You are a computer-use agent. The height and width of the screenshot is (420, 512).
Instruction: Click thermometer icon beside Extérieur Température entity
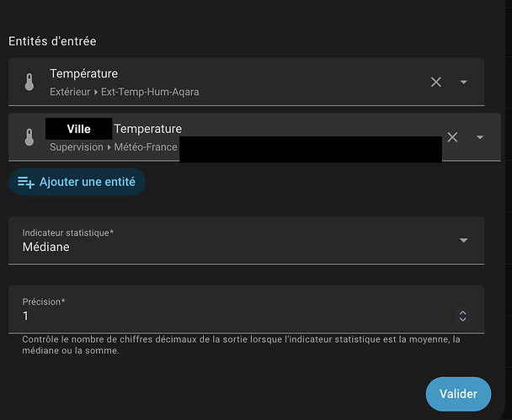29,82
